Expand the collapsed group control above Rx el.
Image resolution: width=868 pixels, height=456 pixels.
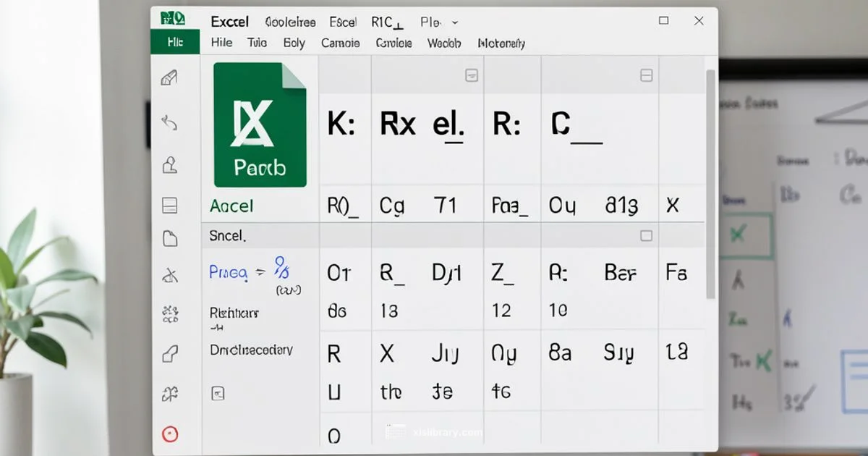point(472,75)
